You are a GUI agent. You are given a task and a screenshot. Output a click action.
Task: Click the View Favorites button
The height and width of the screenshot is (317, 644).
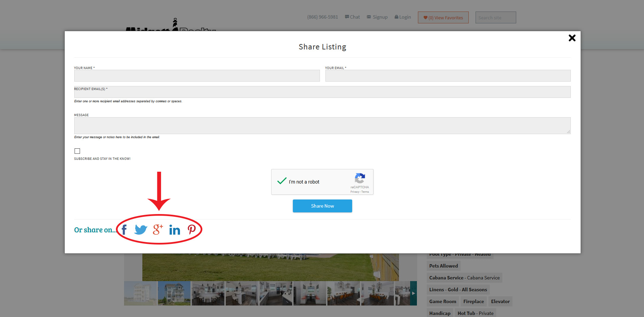point(443,18)
